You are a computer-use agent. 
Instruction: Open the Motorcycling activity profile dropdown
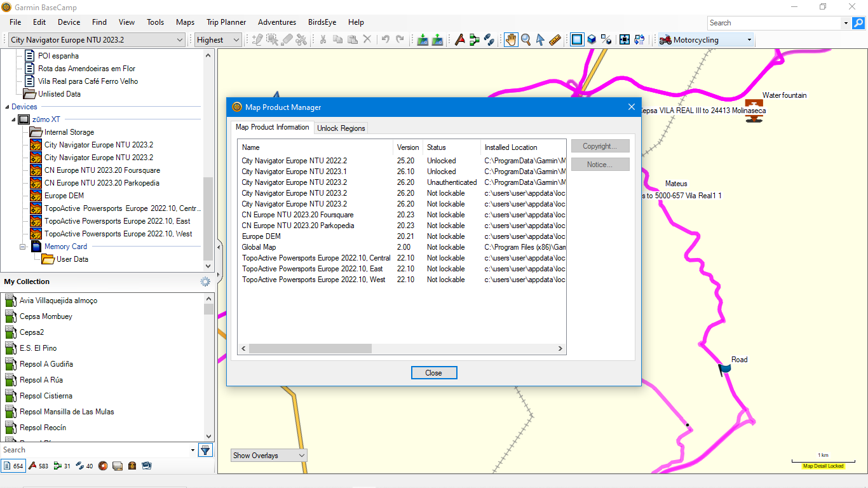point(705,39)
